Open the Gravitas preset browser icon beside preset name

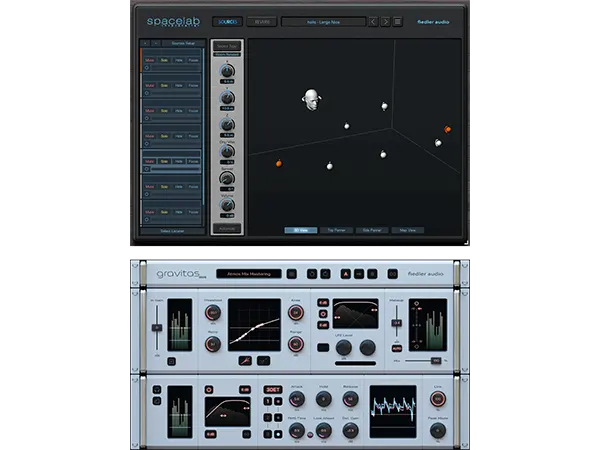pos(292,274)
